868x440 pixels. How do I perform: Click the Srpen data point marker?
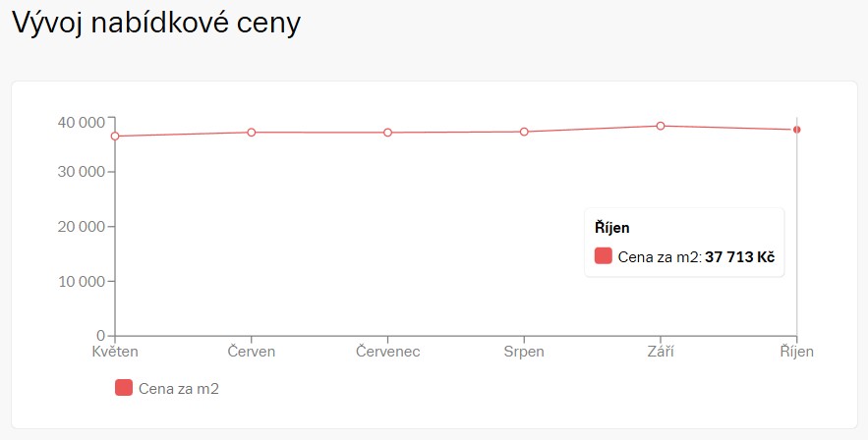pyautogui.click(x=524, y=132)
